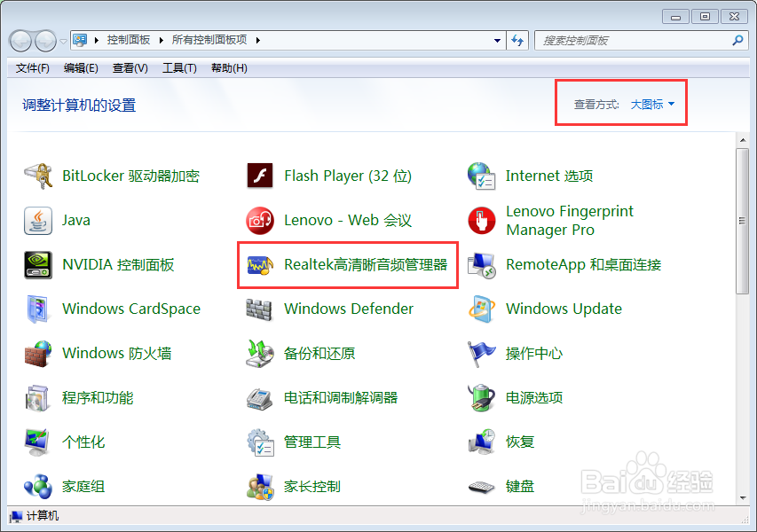The height and width of the screenshot is (532, 757).
Task: Launch the Java control panel icon
Action: point(38,221)
